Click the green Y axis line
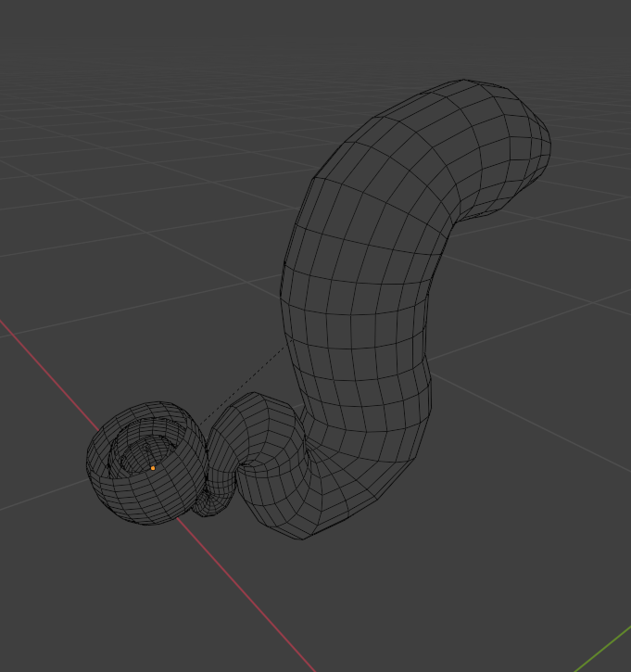The image size is (631, 672). point(602,649)
